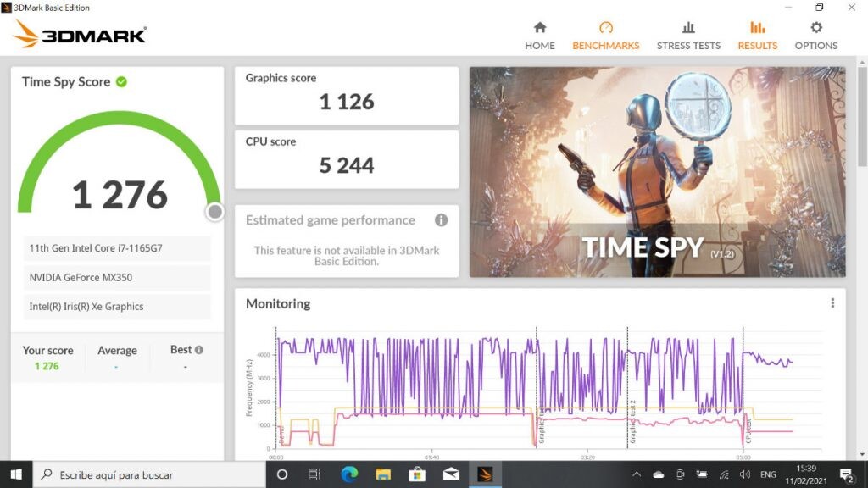The width and height of the screenshot is (868, 488).
Task: Click the Graphics test 2 marker in chart
Action: click(x=632, y=422)
